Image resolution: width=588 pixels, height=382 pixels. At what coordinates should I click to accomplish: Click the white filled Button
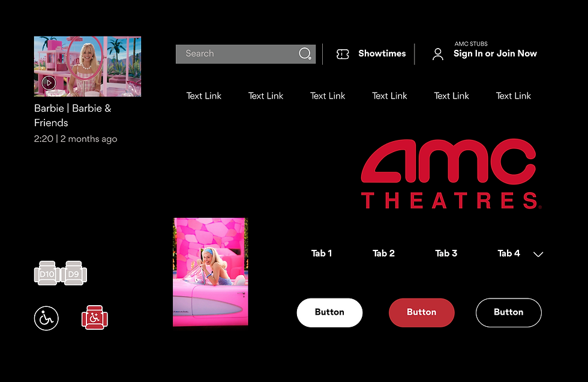click(329, 312)
